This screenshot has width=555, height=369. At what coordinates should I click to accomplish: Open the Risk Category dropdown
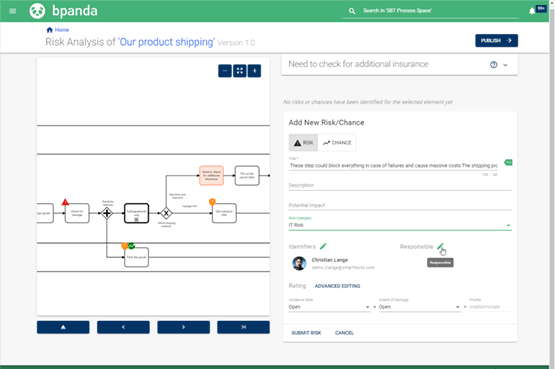pos(400,225)
